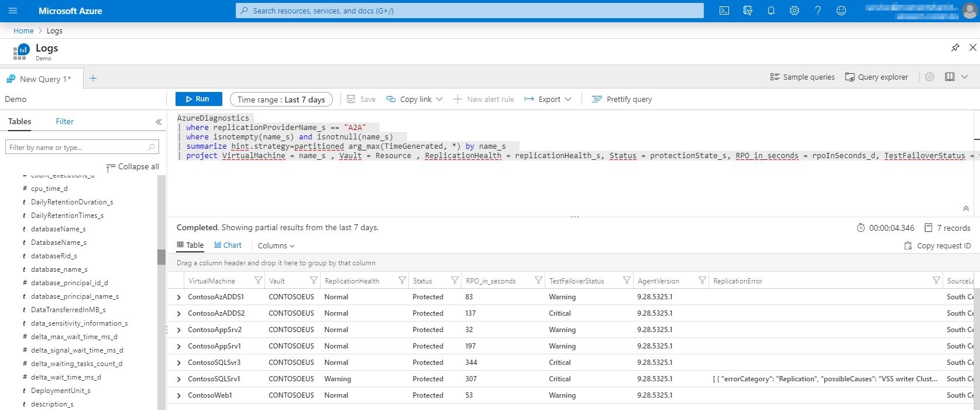
Task: Open the Azure portal hamburger menu
Action: (13, 11)
